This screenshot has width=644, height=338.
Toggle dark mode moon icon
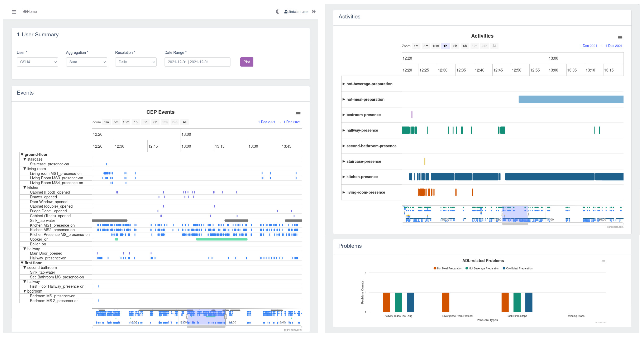(x=278, y=12)
